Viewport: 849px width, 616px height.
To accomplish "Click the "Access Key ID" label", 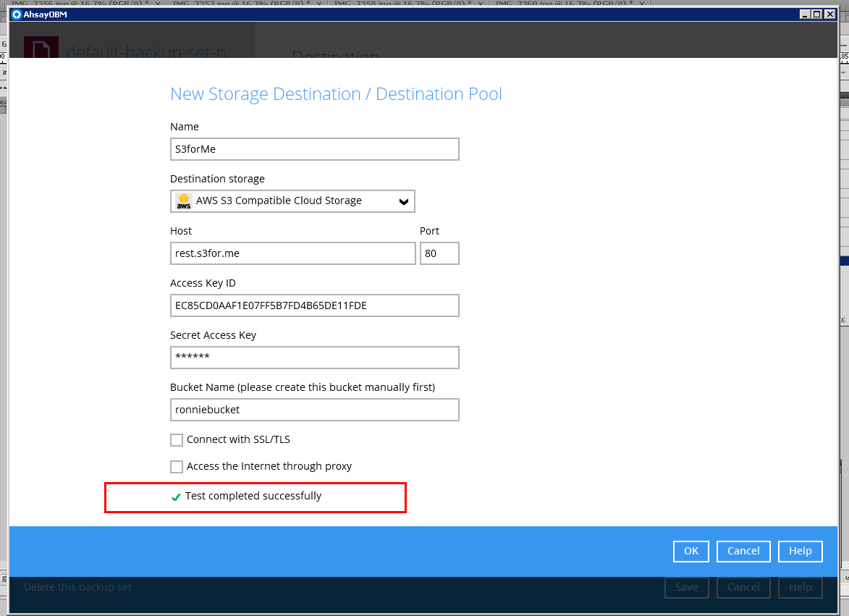I will click(203, 283).
